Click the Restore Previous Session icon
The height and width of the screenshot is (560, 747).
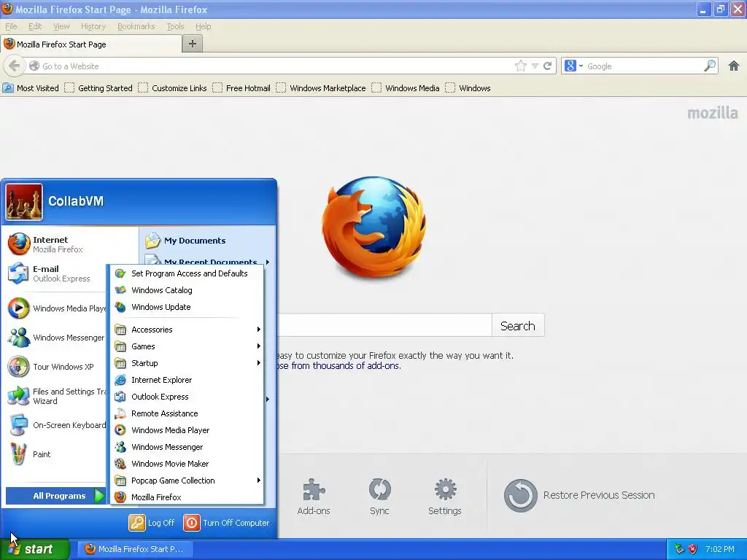(x=520, y=495)
